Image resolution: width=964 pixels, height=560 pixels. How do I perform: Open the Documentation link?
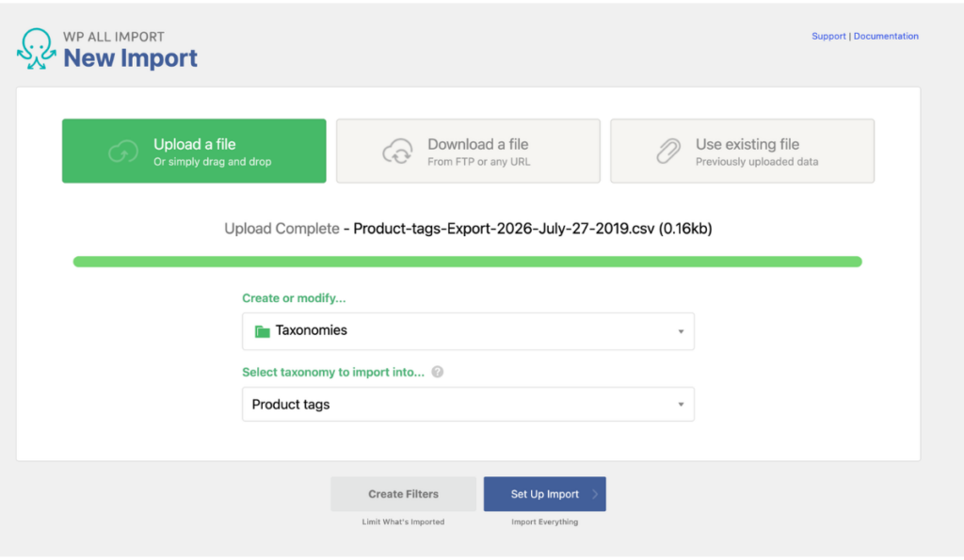pyautogui.click(x=886, y=37)
